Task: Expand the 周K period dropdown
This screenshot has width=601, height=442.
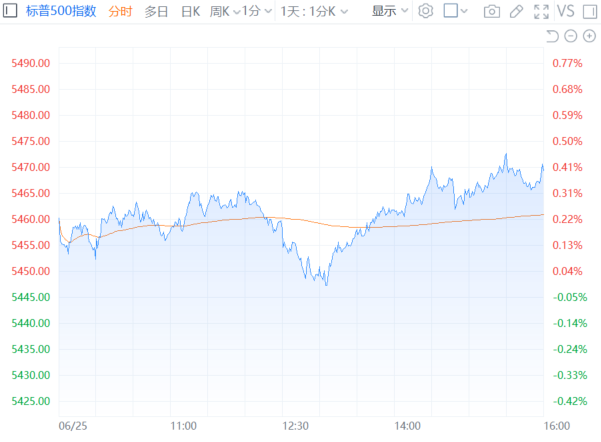Action: click(x=225, y=11)
